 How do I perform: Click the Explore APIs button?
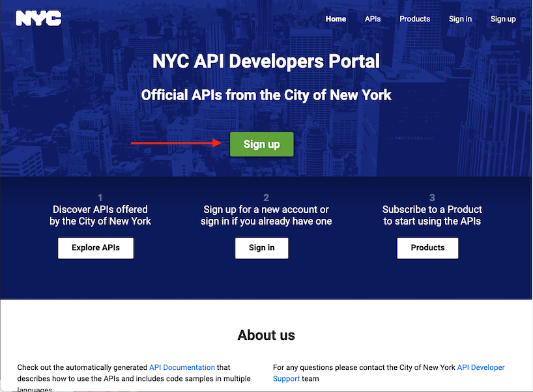[96, 248]
